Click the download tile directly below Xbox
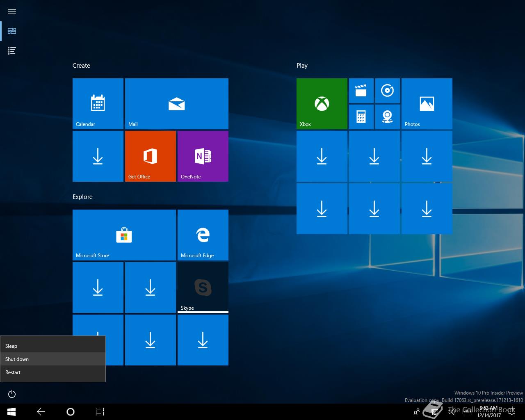Screen dimensions: 525x420 point(322,156)
